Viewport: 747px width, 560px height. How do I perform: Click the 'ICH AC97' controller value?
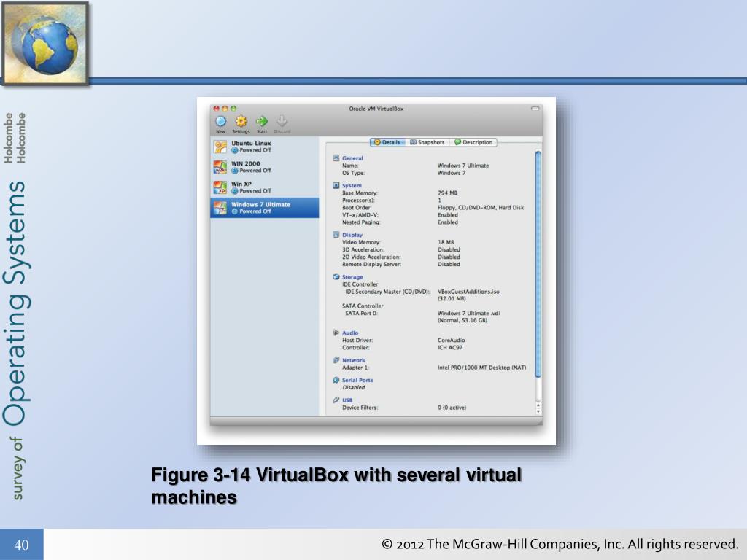[x=449, y=348]
